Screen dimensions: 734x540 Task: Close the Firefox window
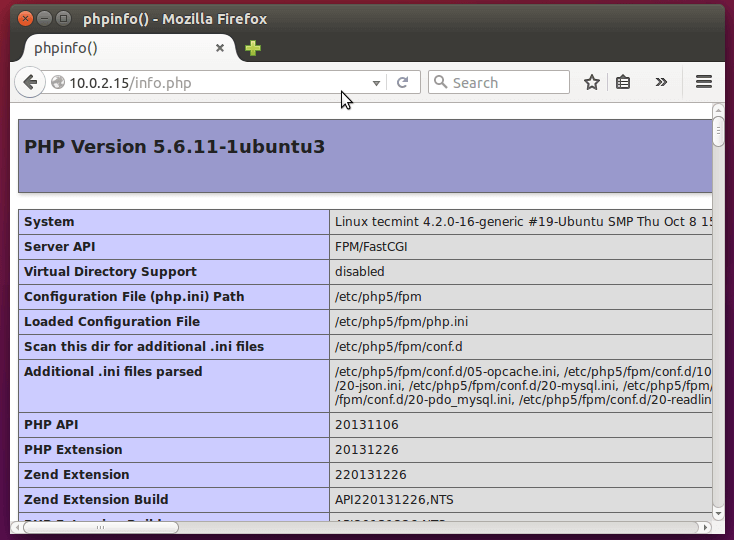pos(24,18)
